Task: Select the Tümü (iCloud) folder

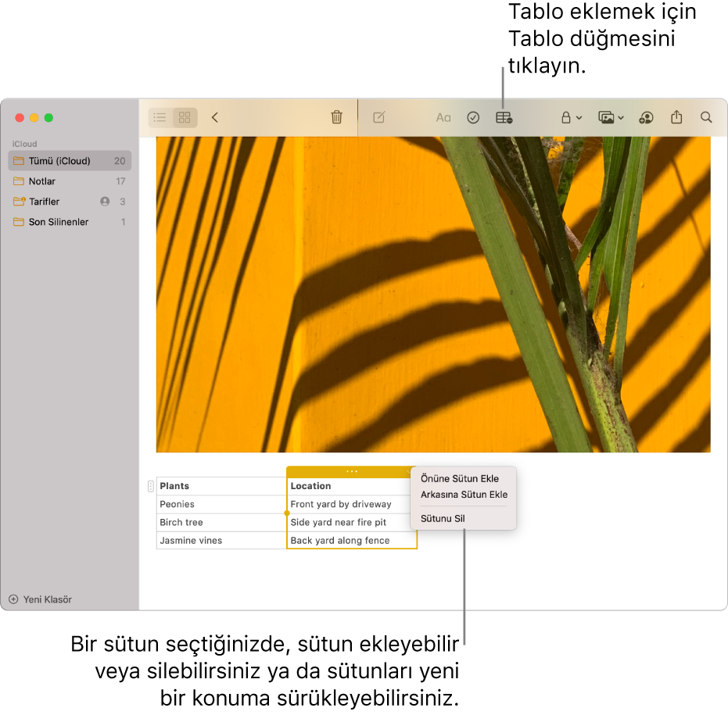Action: click(70, 161)
